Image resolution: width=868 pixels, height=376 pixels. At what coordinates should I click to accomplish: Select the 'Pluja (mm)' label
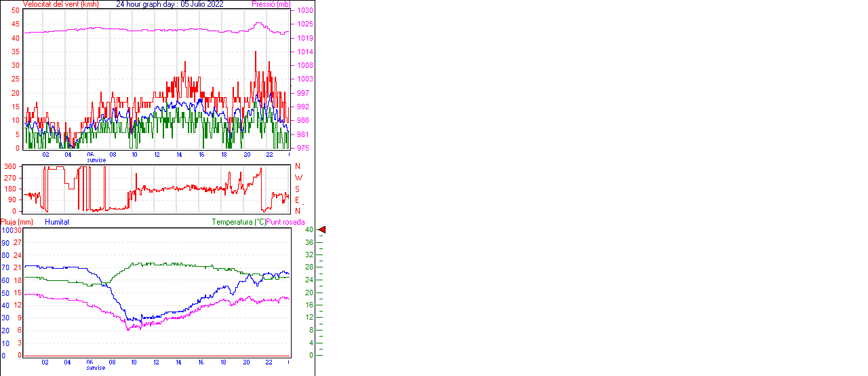click(x=17, y=222)
